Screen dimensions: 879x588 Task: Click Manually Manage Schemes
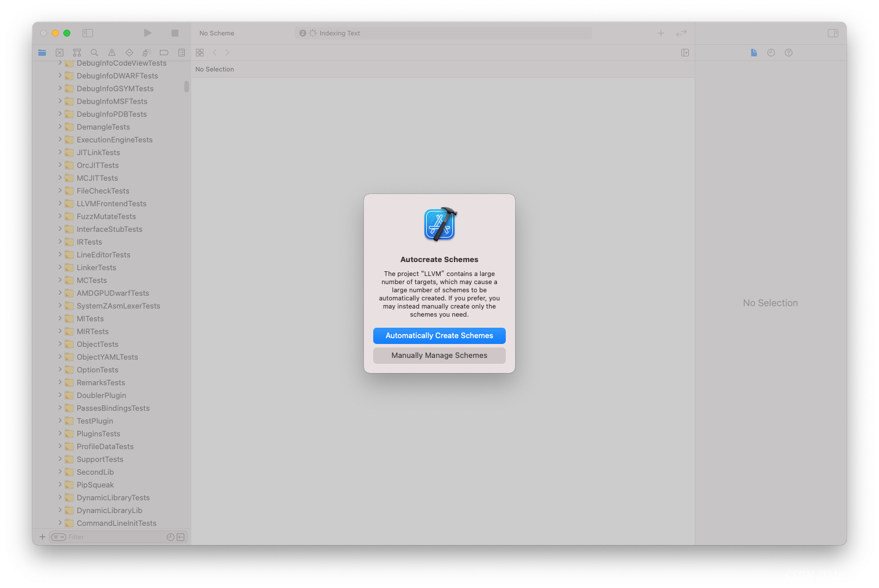[440, 356]
